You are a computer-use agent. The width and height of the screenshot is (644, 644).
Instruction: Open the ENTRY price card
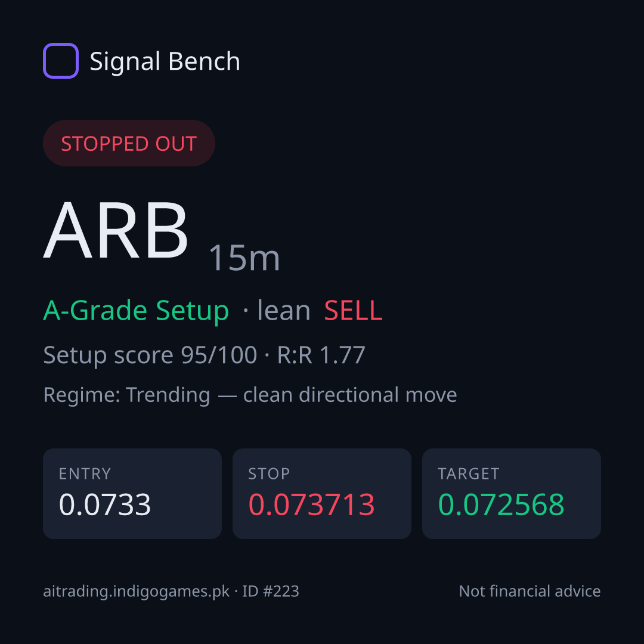point(132,494)
